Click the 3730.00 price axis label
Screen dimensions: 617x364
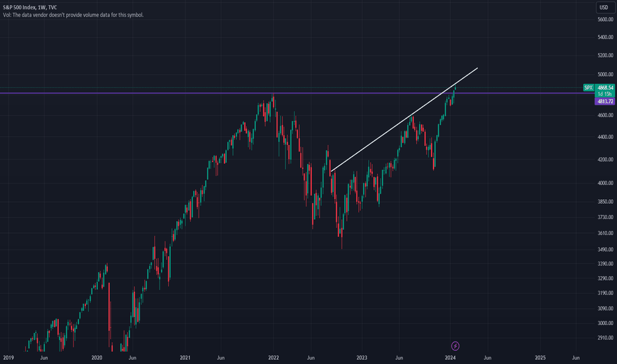point(605,217)
